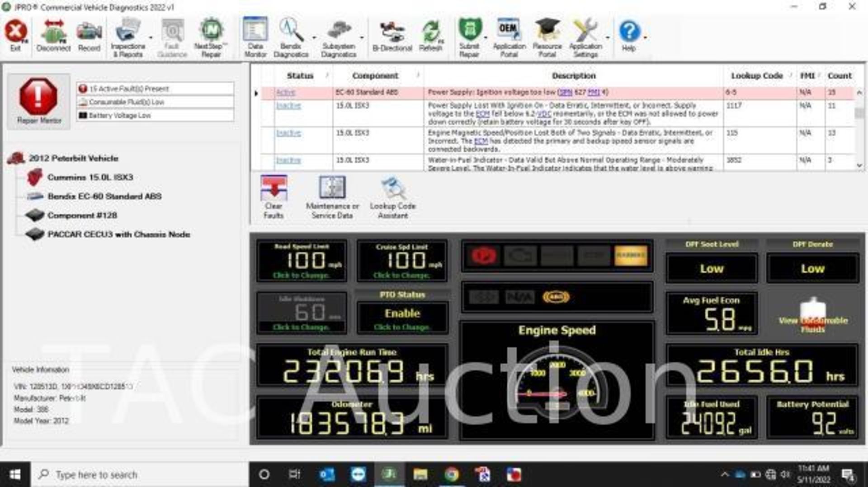The height and width of the screenshot is (487, 868).
Task: Click the Repair Mentor button
Action: point(38,101)
